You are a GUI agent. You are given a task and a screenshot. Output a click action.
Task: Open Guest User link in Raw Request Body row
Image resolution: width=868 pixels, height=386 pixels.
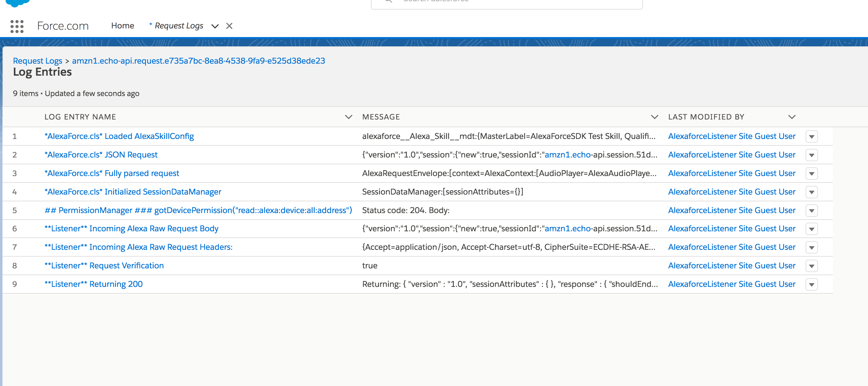732,228
